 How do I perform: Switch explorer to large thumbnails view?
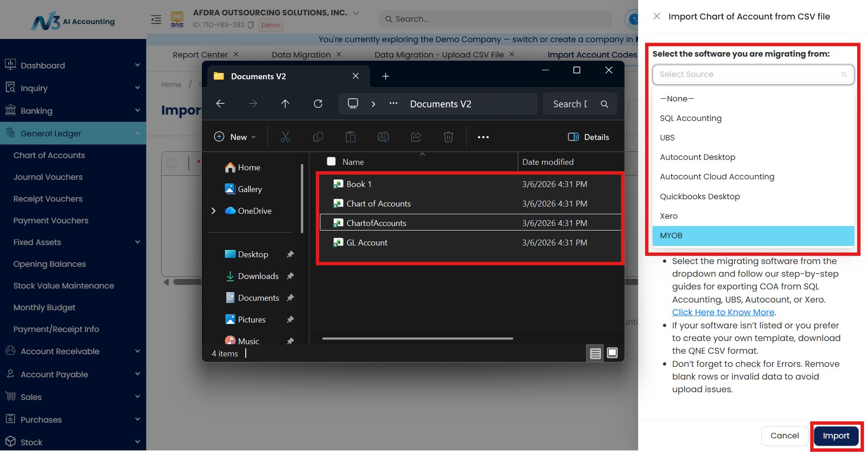click(x=612, y=353)
